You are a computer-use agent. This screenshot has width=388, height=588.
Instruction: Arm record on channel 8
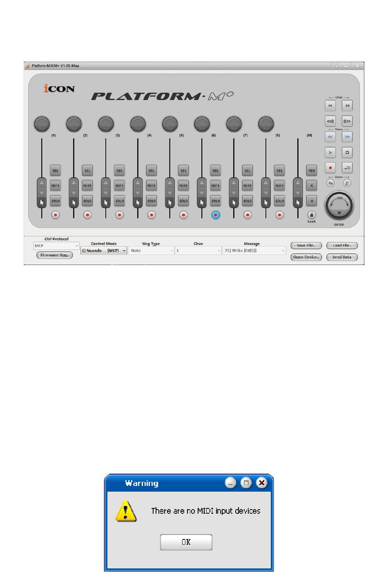[280, 215]
